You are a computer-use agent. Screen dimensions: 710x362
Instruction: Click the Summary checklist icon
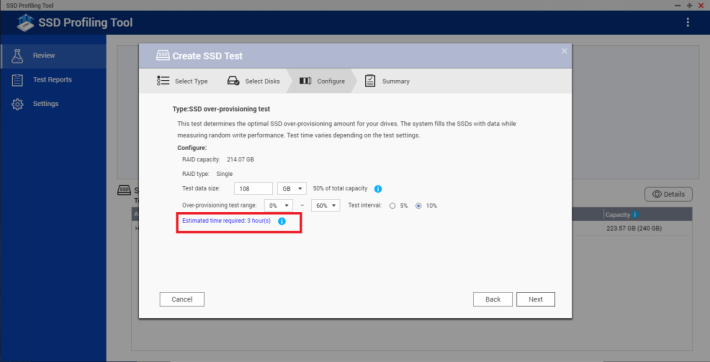370,81
